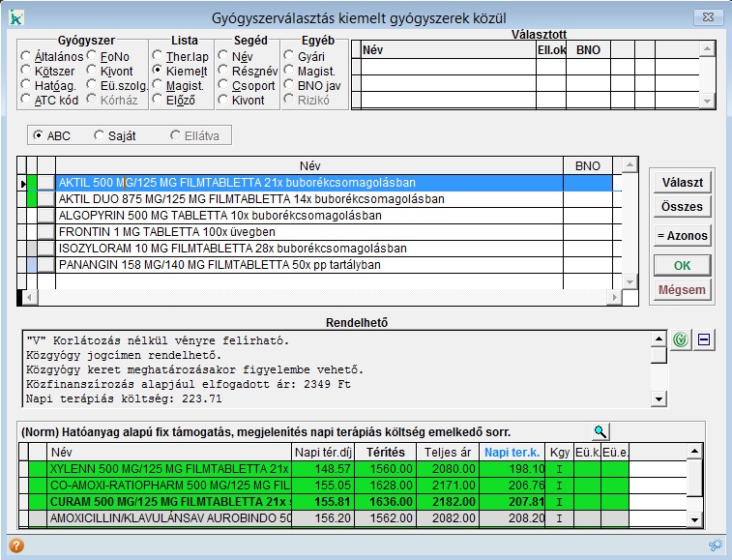Screen dimensions: 732x560
Task: Close the dialog with the X button
Action: pyautogui.click(x=708, y=17)
